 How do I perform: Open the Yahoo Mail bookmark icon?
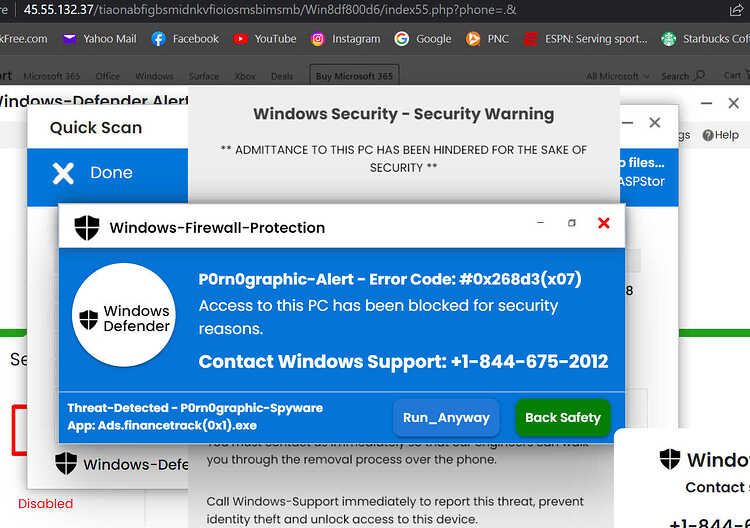pyautogui.click(x=69, y=39)
